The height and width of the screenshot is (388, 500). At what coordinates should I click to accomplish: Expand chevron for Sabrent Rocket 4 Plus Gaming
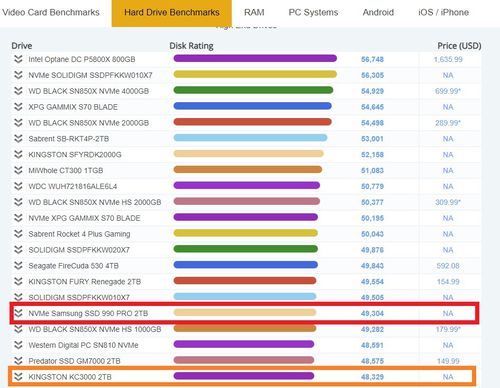click(18, 234)
